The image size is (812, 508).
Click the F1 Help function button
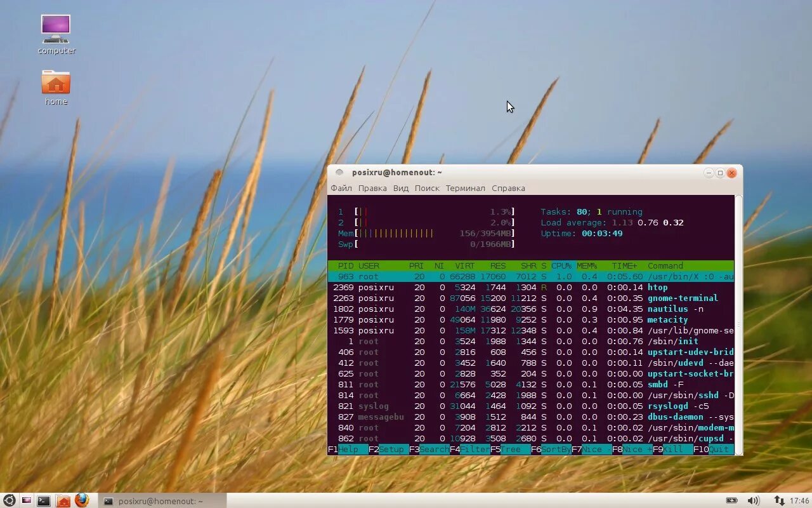348,450
